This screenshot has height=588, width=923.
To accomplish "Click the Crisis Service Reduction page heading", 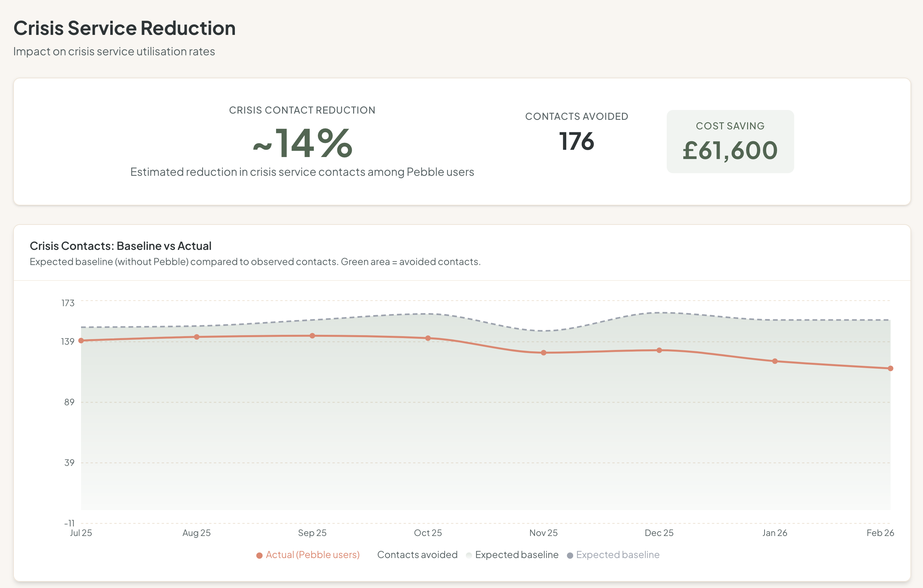I will pyautogui.click(x=125, y=28).
